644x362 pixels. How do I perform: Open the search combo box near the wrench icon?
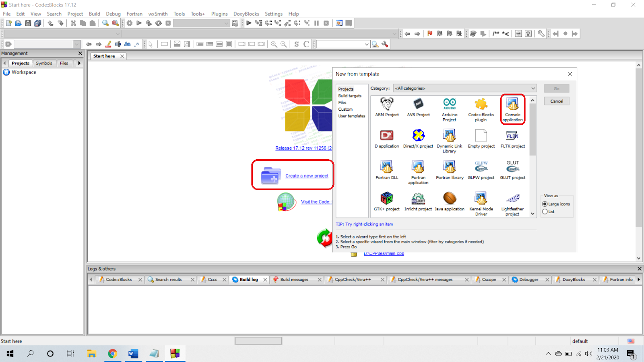click(343, 44)
